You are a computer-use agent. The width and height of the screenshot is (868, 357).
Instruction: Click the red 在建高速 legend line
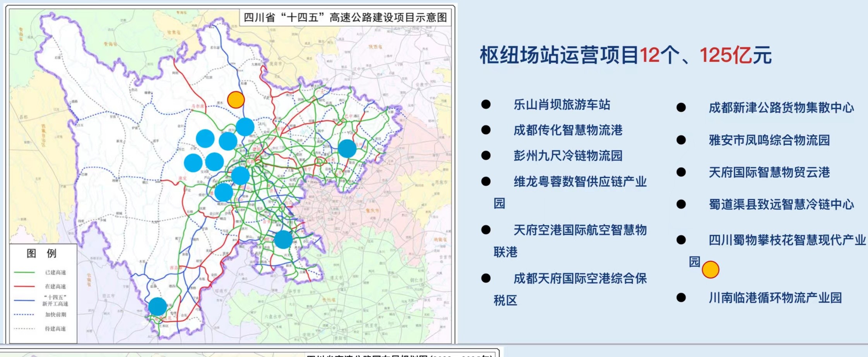[24, 287]
